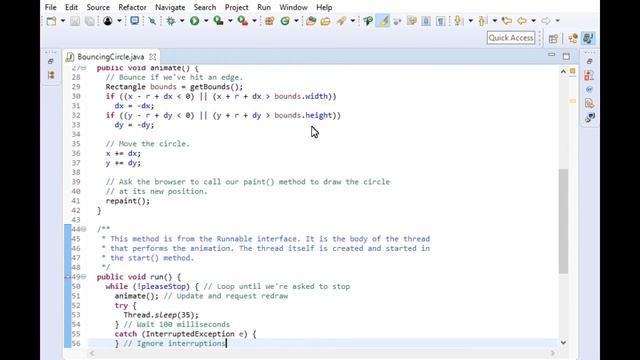
Task: Click yellow warning marker in overview ruler
Action: point(573,101)
